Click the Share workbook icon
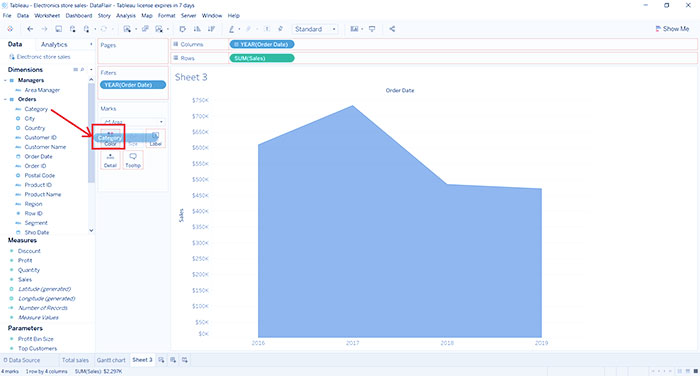The image size is (700, 376). pyautogui.click(x=392, y=29)
